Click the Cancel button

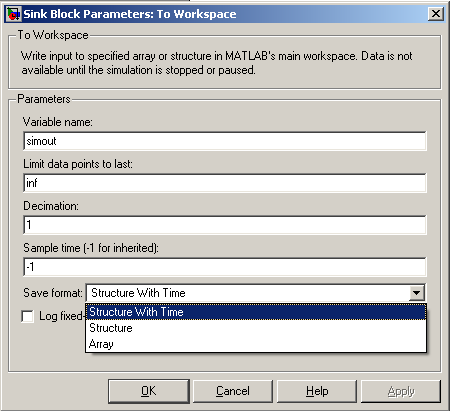[x=233, y=391]
